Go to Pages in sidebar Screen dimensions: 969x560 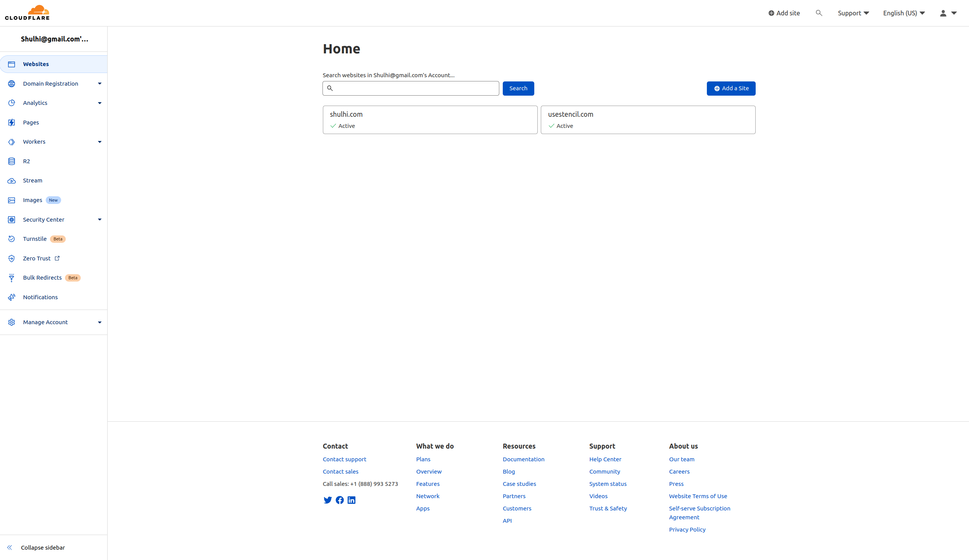[x=31, y=123]
